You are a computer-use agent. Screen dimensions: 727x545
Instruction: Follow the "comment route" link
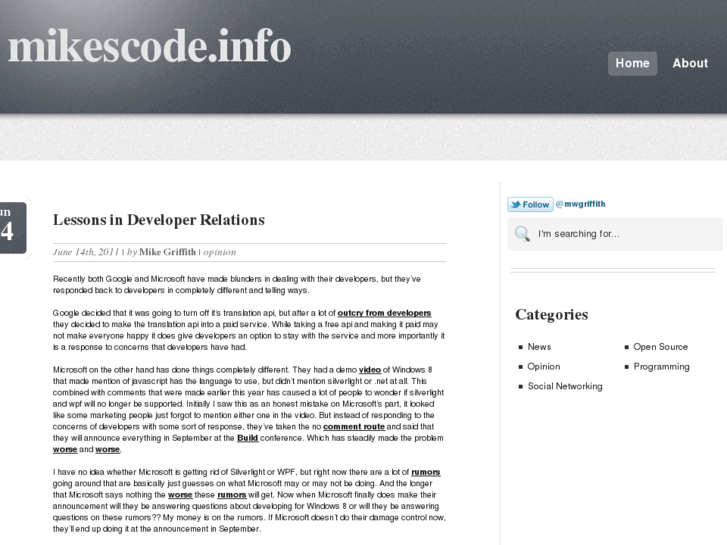tap(354, 427)
